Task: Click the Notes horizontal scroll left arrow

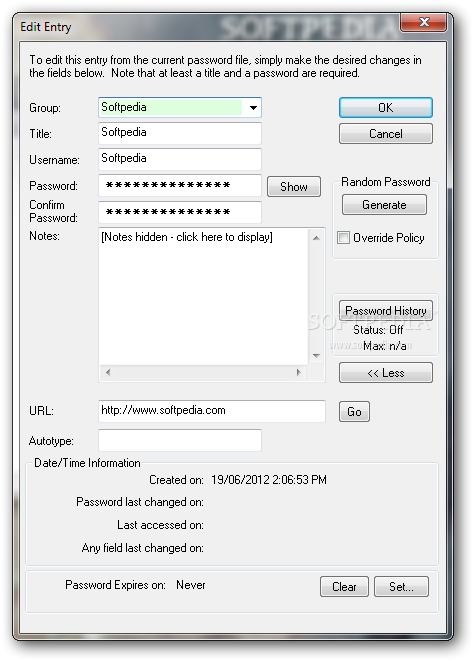Action: (x=108, y=372)
